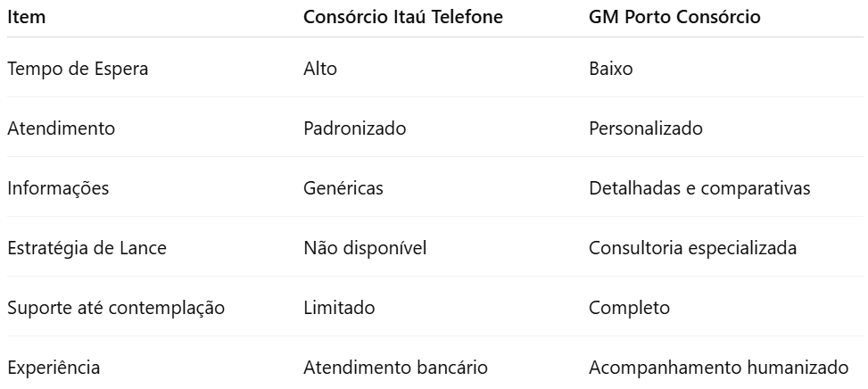Select the "Informações" row label

58,188
